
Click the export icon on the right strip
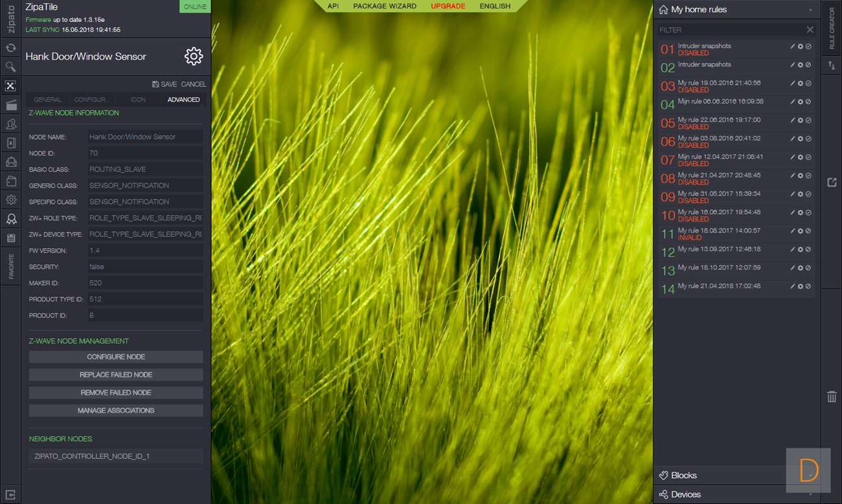[x=832, y=182]
